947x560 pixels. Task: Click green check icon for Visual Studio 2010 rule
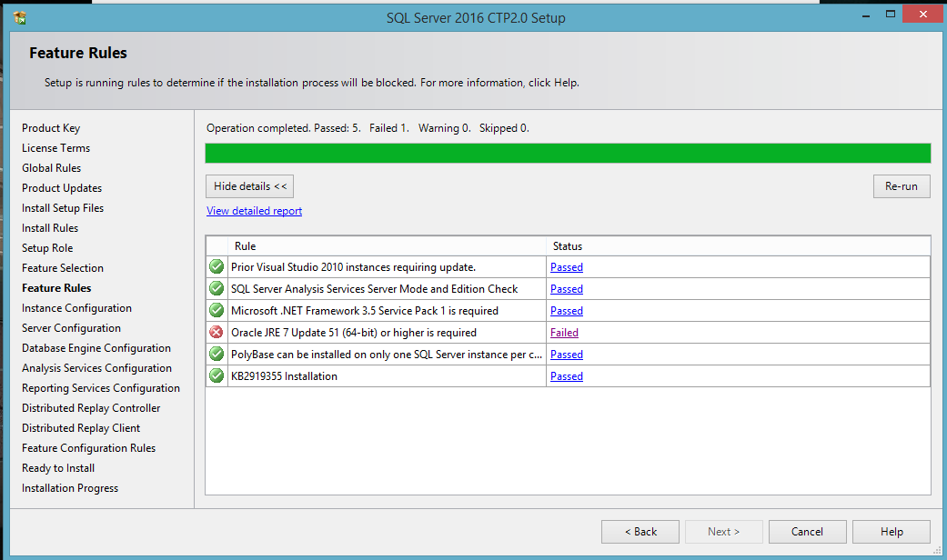[217, 266]
